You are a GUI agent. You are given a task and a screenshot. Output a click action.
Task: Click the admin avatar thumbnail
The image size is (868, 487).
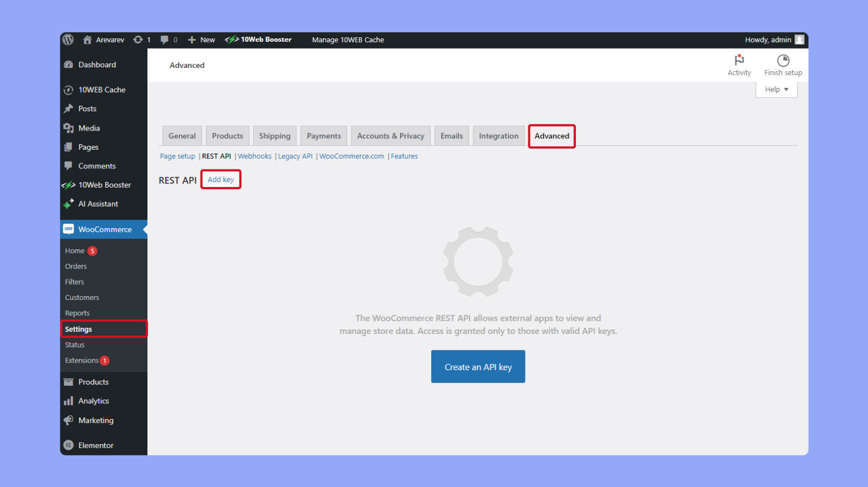coord(800,40)
